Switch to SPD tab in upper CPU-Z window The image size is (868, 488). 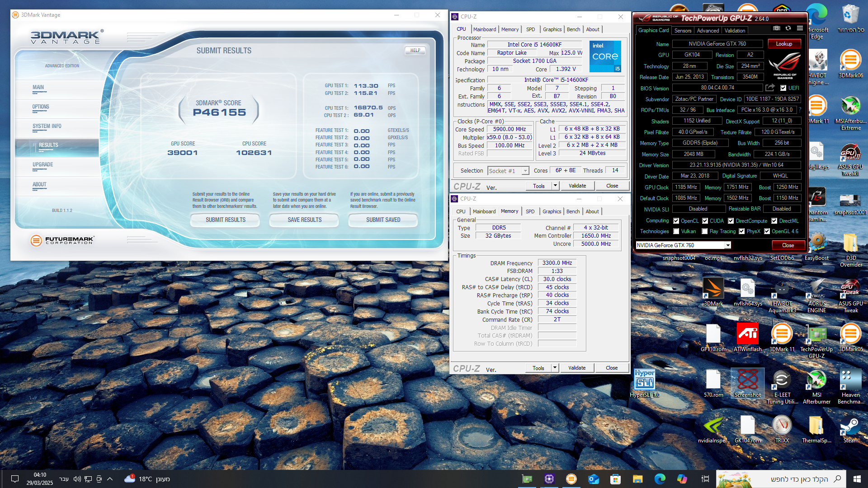[x=531, y=29]
